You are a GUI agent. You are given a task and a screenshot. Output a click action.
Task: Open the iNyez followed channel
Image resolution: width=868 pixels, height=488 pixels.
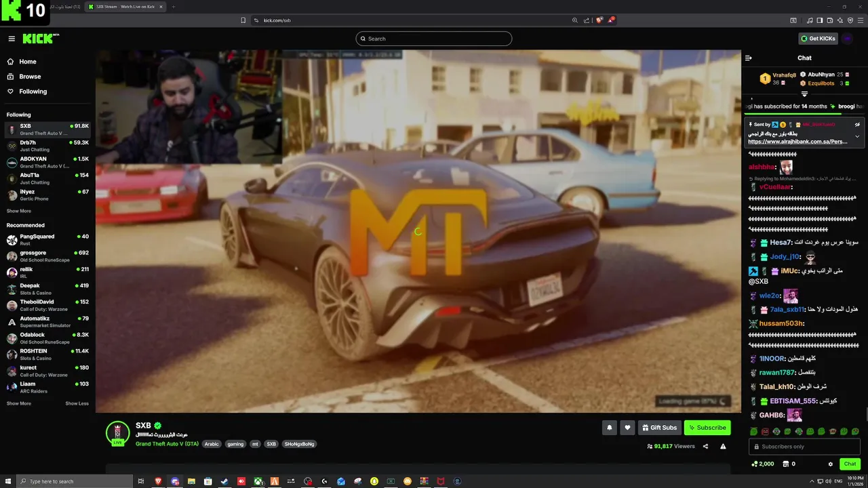pos(47,195)
